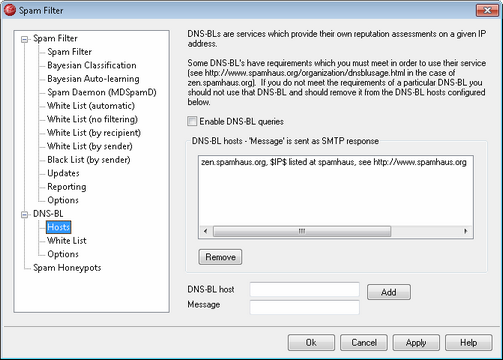Select White List (automatic) entry

click(x=91, y=106)
